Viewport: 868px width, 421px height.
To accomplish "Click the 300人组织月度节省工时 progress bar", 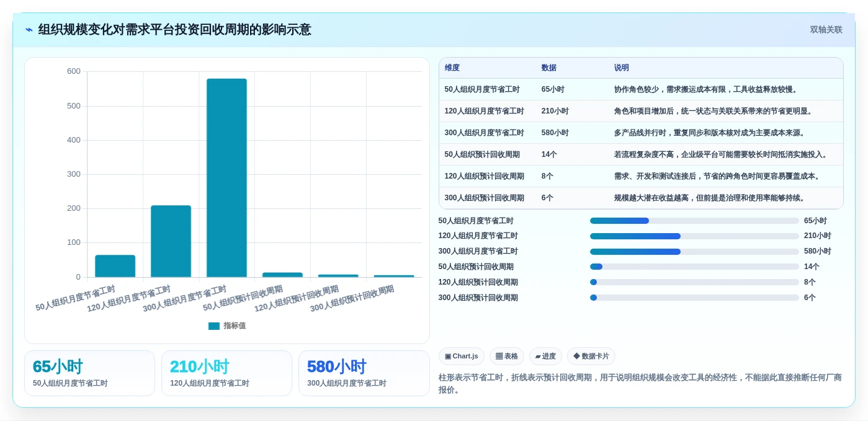I will pyautogui.click(x=694, y=252).
